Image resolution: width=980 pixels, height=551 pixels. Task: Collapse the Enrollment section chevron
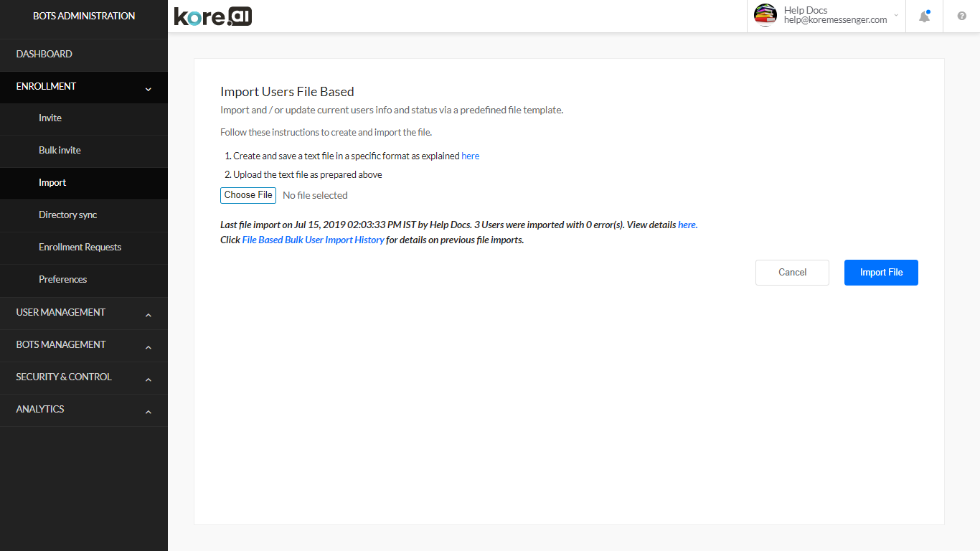pos(149,89)
